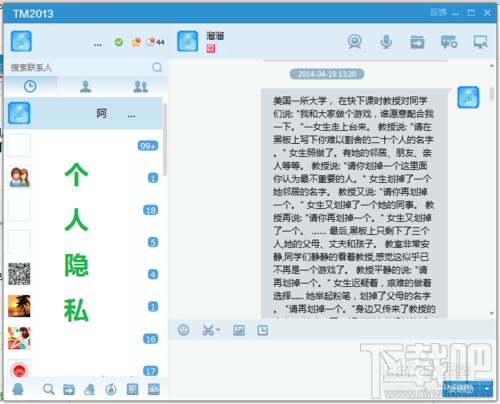Open the chat contact avatar for 溜溜

187,41
